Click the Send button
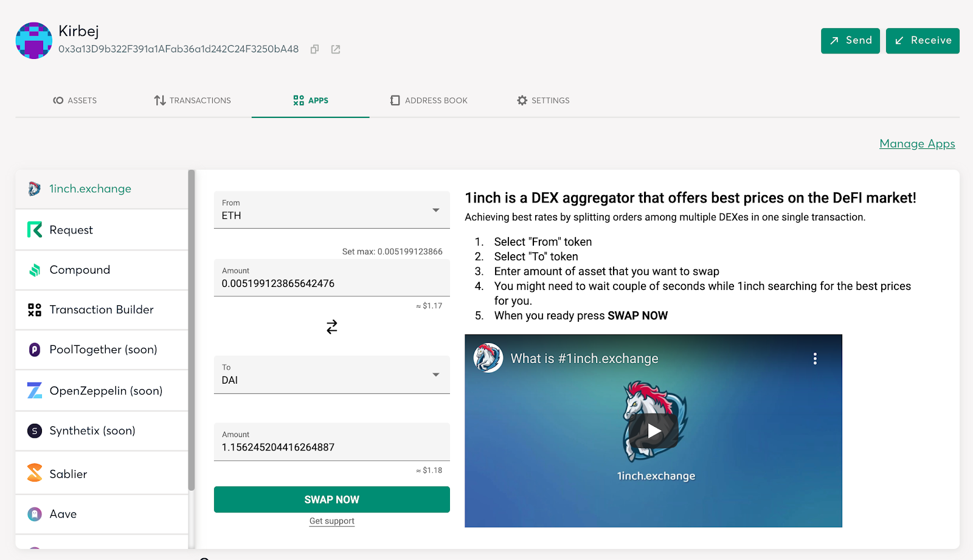 coord(850,41)
